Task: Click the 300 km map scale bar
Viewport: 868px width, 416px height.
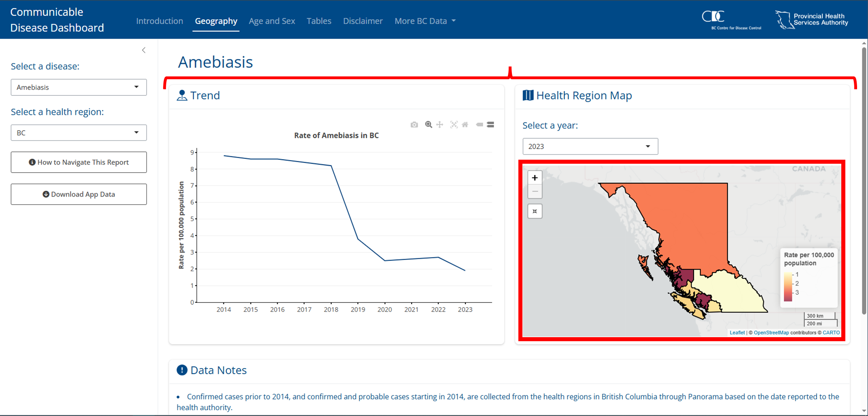Action: (x=819, y=316)
